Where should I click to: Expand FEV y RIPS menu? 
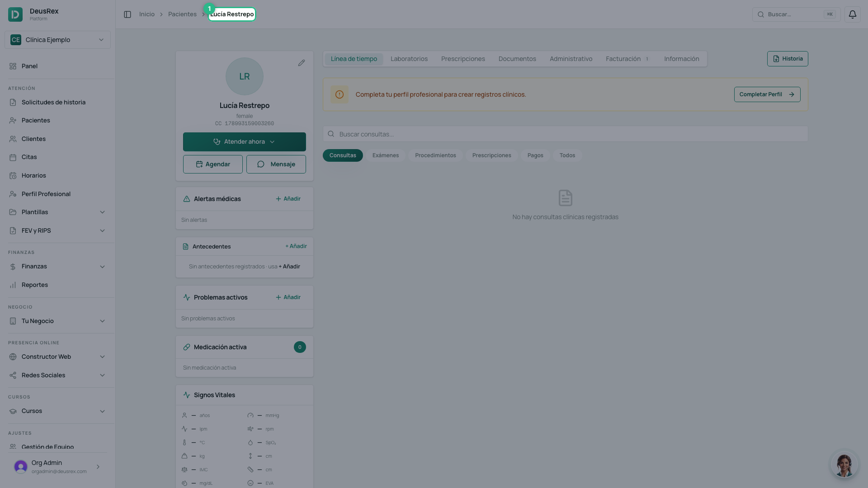[x=58, y=230]
